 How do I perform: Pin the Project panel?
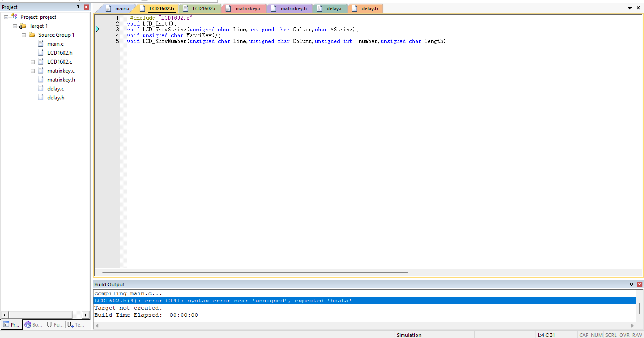(78, 7)
